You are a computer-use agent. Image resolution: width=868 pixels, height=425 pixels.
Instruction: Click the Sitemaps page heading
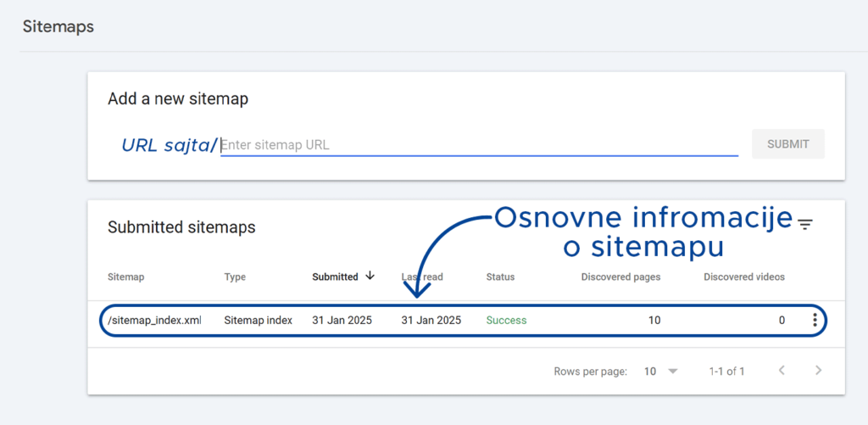58,26
